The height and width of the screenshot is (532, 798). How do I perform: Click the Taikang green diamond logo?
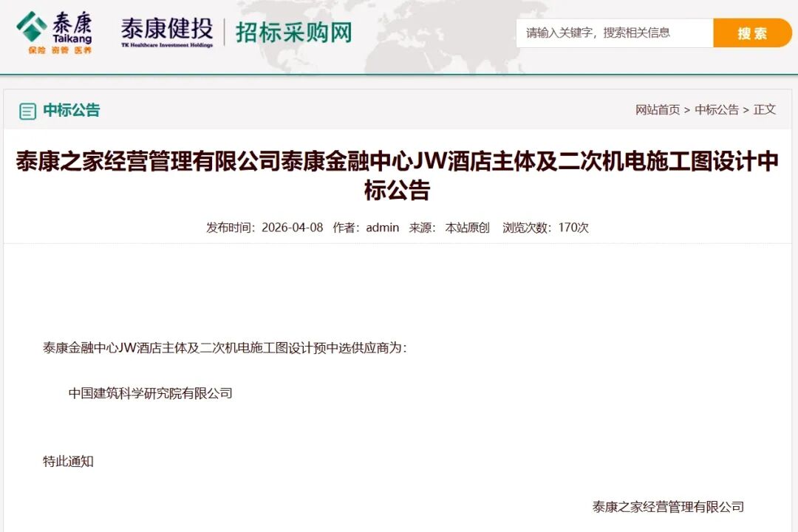32,27
